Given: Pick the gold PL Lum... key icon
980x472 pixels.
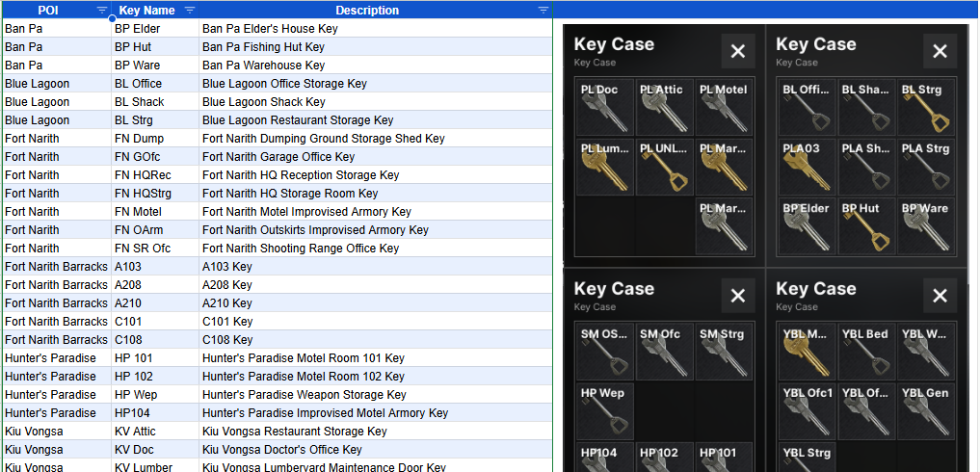Looking at the screenshot, I should (x=604, y=167).
